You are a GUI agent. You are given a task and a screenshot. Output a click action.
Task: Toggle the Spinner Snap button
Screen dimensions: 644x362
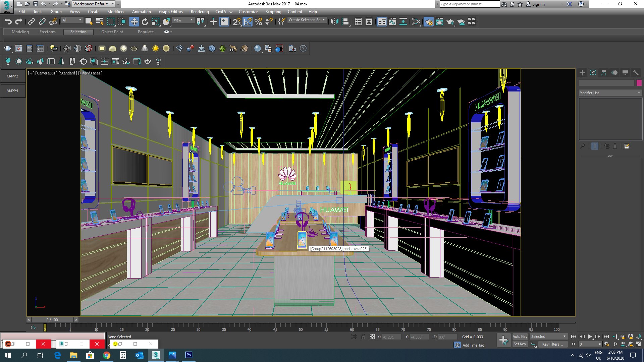269,22
